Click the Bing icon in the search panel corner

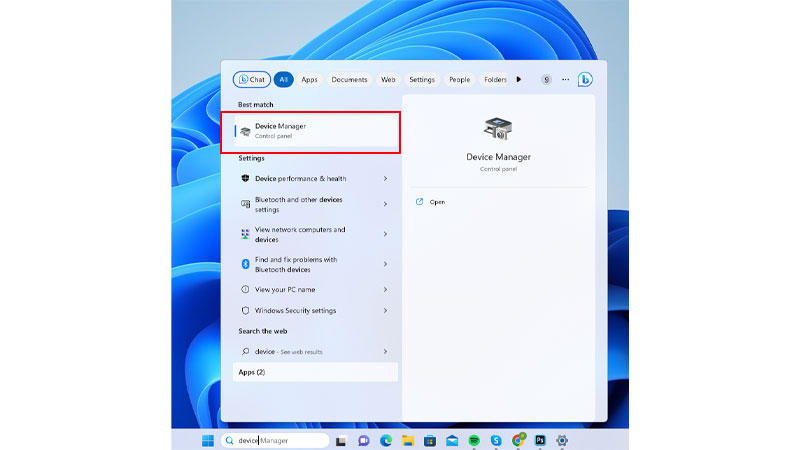[x=585, y=80]
